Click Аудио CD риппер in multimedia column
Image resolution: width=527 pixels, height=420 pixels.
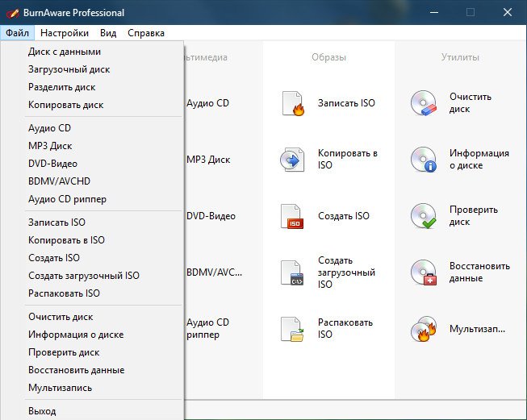[x=207, y=328]
